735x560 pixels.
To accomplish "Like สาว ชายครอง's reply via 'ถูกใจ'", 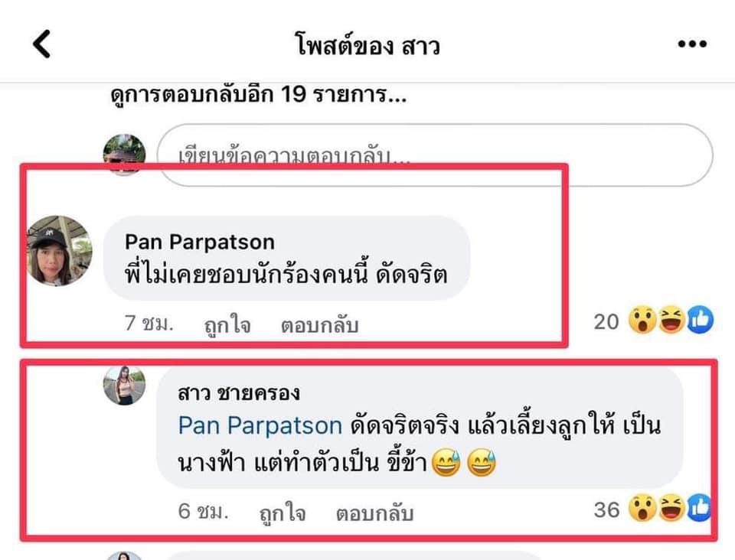I will click(x=283, y=513).
